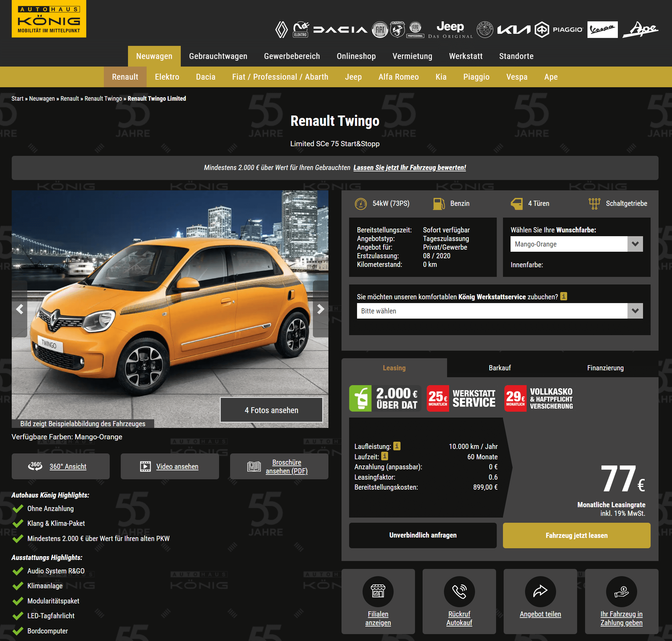672x641 pixels.
Task: Click the Renault Elektro brand icon
Action: point(300,30)
